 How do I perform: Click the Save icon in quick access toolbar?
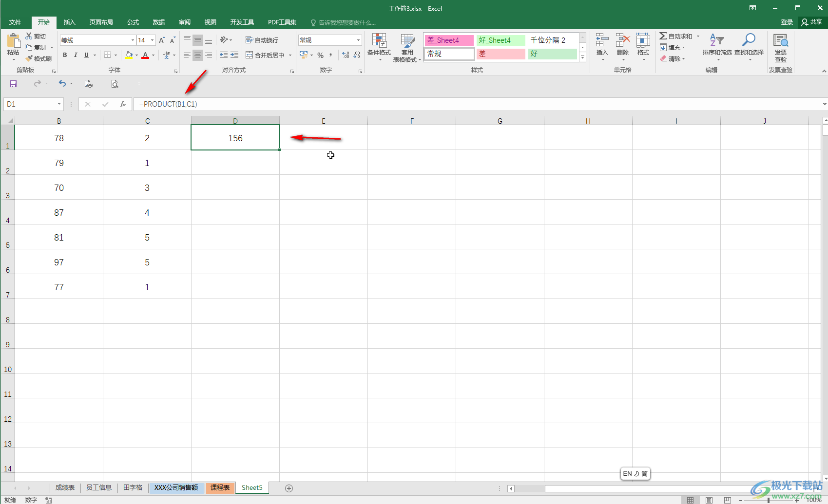(x=13, y=84)
